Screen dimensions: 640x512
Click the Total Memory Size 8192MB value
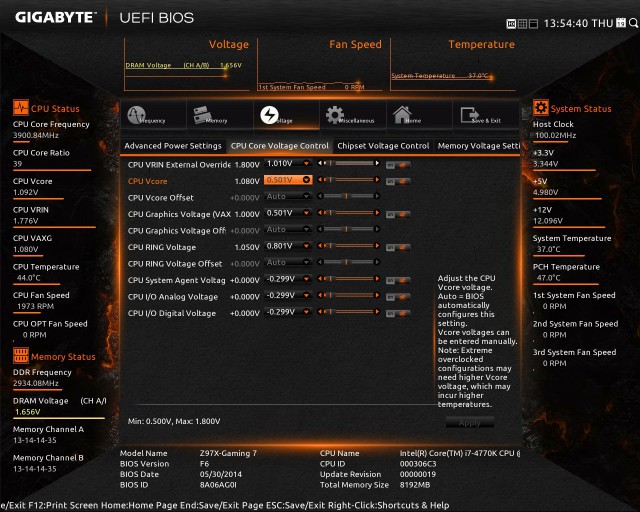coord(415,485)
